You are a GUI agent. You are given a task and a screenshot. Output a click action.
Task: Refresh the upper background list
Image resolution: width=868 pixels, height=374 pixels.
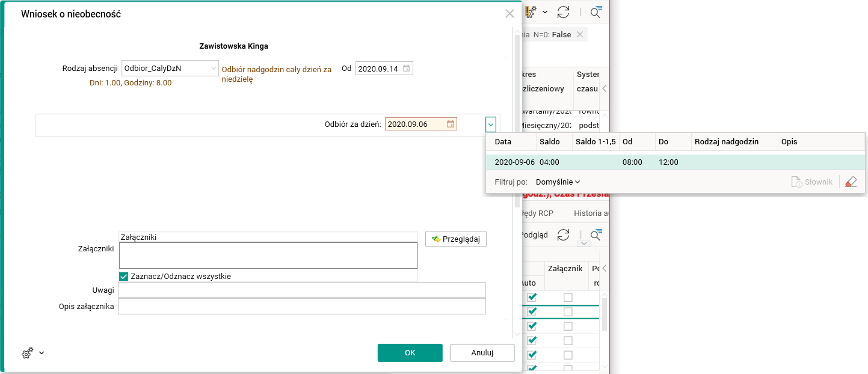tap(564, 12)
